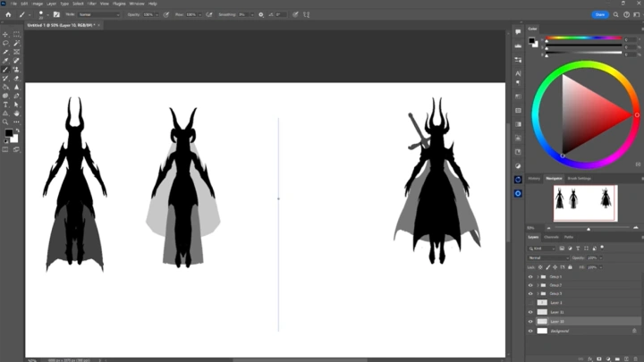The width and height of the screenshot is (644, 362).
Task: Open the search magnifier next to Share
Action: point(615,15)
